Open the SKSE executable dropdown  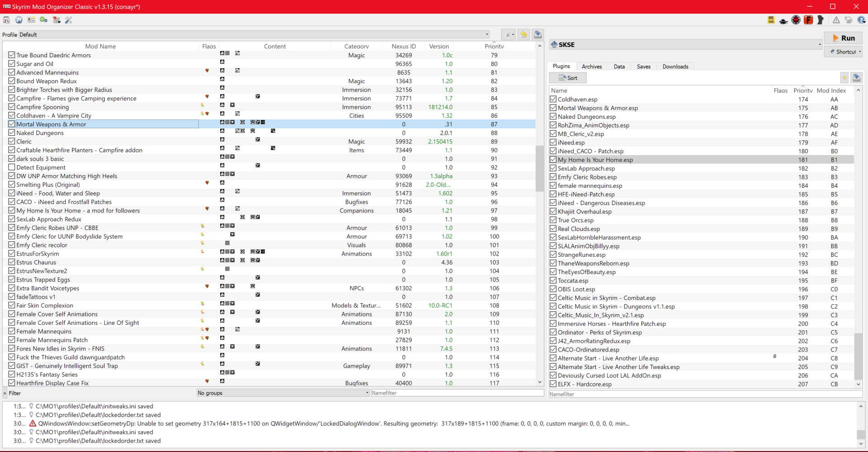(x=686, y=44)
